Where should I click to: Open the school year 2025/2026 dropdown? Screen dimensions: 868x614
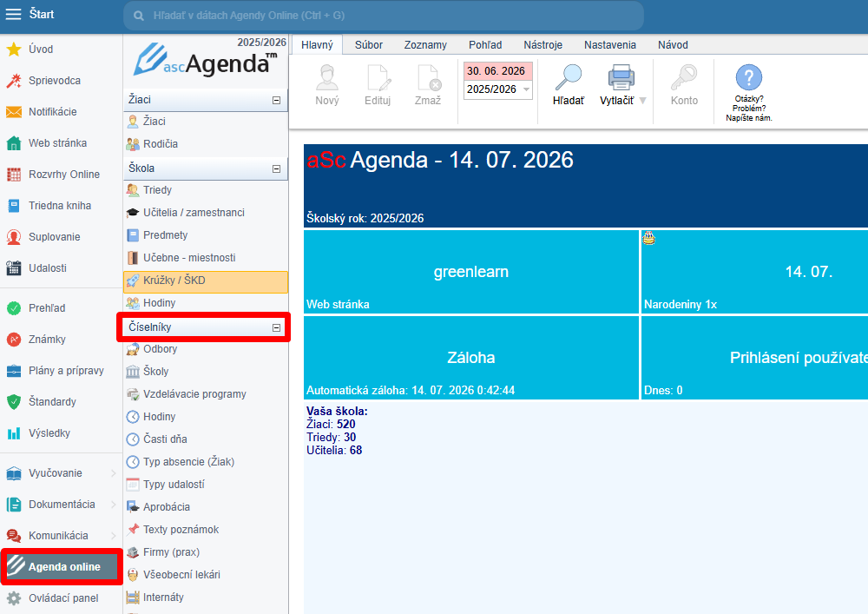pyautogui.click(x=527, y=89)
